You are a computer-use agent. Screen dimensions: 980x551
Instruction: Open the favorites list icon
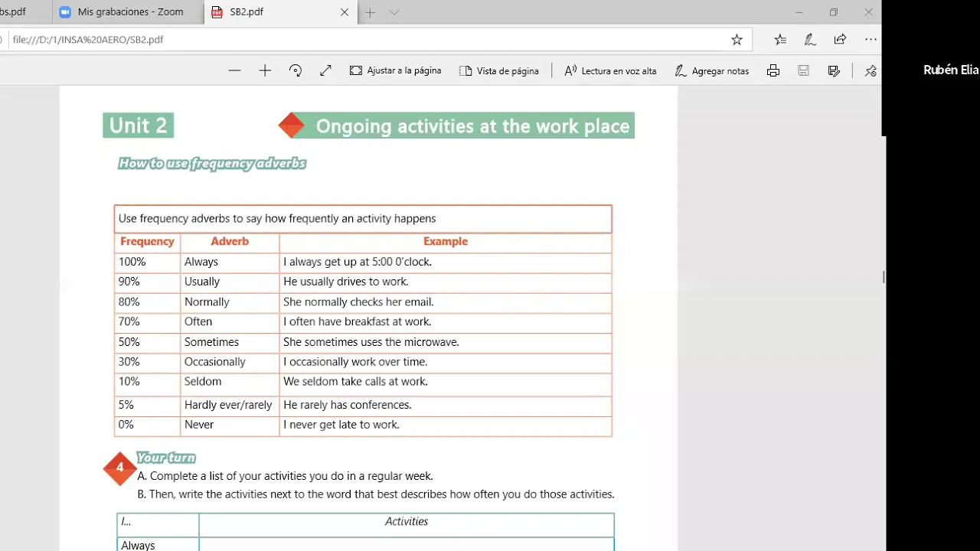pos(780,40)
